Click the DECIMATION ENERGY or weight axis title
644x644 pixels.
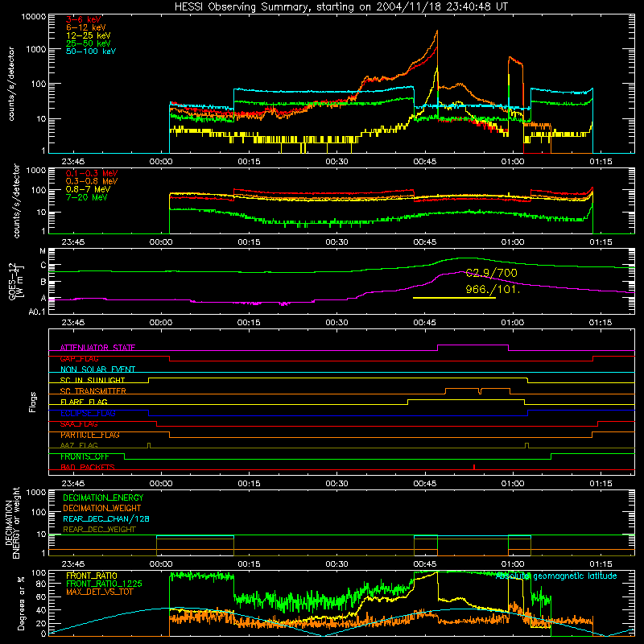click(x=13, y=522)
